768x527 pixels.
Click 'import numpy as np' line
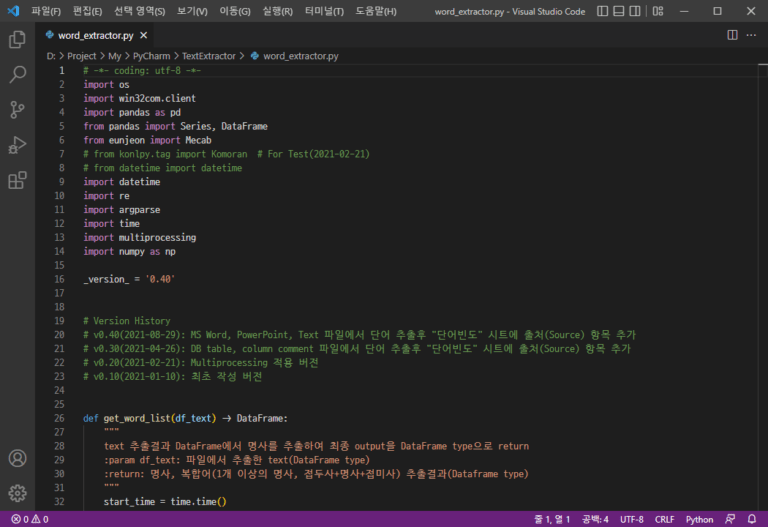pos(129,251)
